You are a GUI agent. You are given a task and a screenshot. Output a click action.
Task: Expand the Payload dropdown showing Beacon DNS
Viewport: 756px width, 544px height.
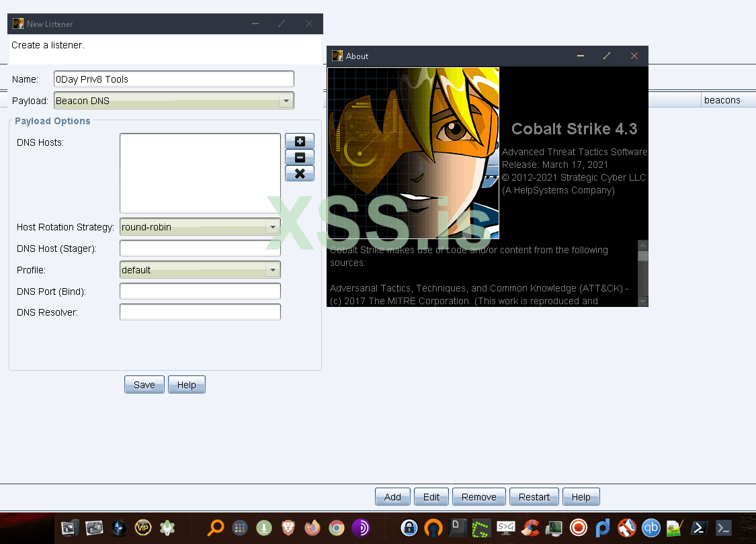[173, 101]
